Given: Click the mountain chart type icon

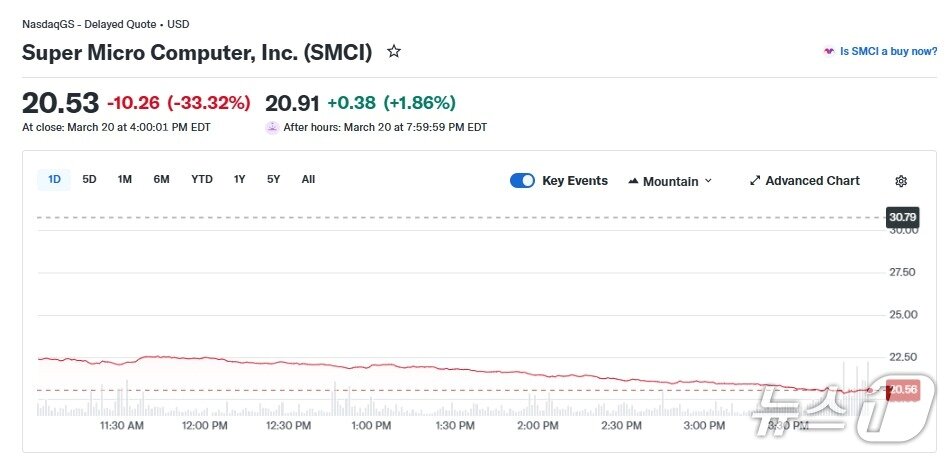Looking at the screenshot, I should [x=633, y=181].
